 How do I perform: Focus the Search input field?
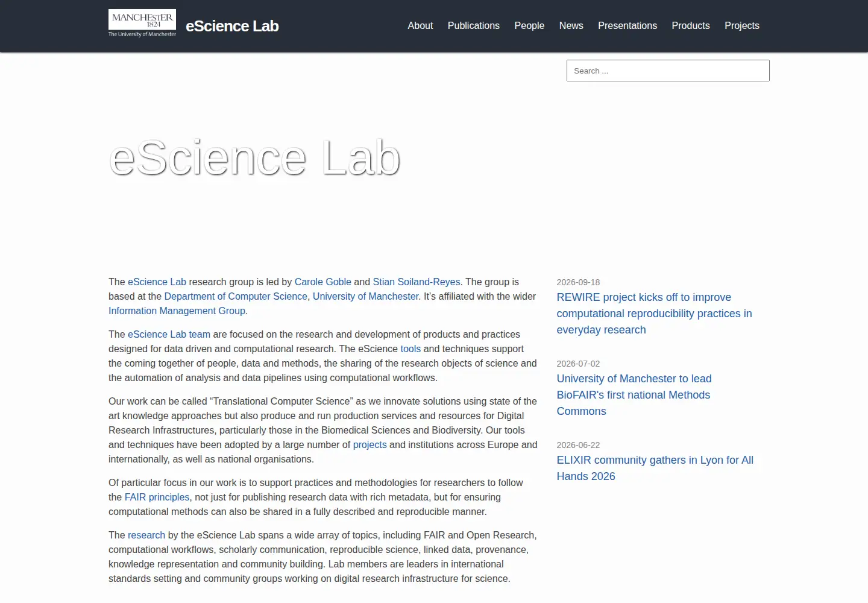[668, 71]
